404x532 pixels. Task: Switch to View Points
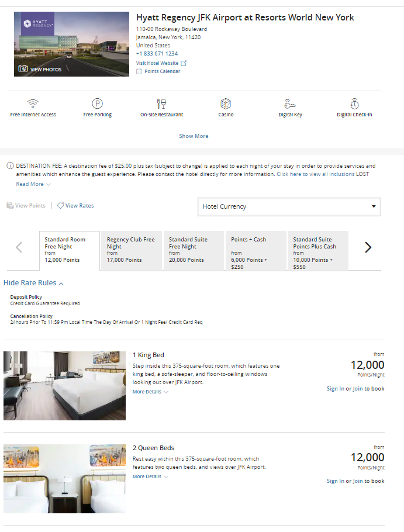point(30,205)
